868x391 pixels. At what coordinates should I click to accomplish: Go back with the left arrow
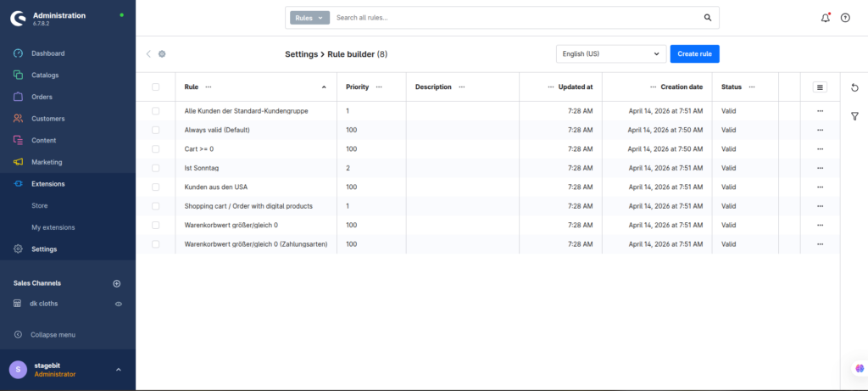(148, 53)
